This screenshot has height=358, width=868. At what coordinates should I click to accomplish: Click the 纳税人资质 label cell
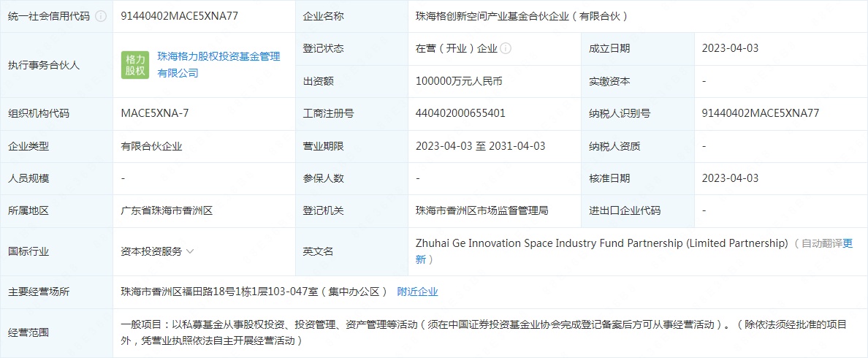coord(638,147)
